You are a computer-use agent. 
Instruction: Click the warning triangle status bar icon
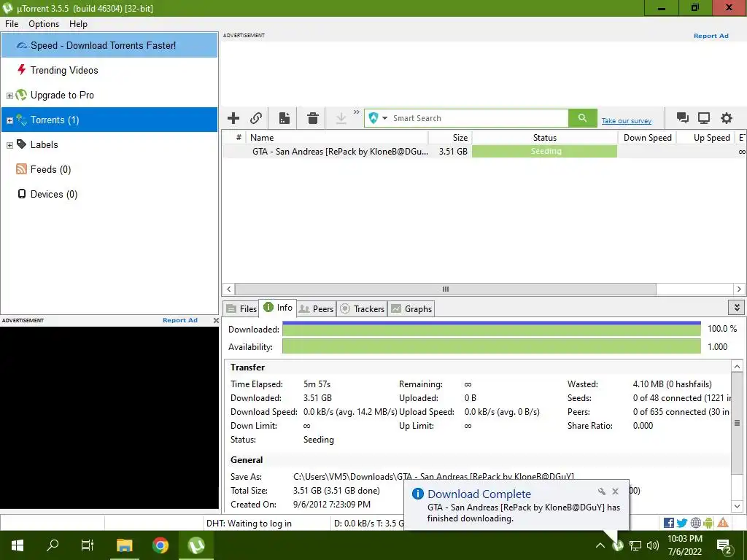click(723, 523)
